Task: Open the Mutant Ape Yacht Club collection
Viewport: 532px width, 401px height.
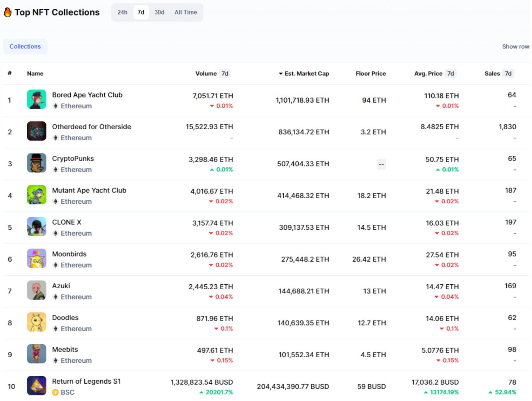Action: click(x=89, y=190)
